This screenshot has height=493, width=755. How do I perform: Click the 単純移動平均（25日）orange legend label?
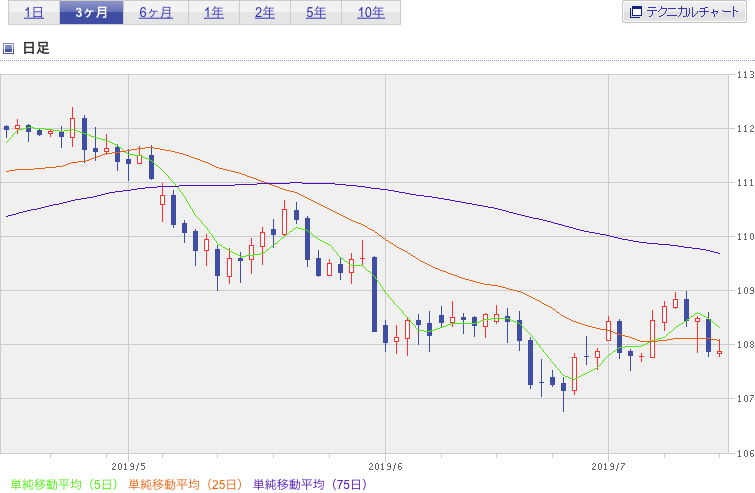(186, 484)
